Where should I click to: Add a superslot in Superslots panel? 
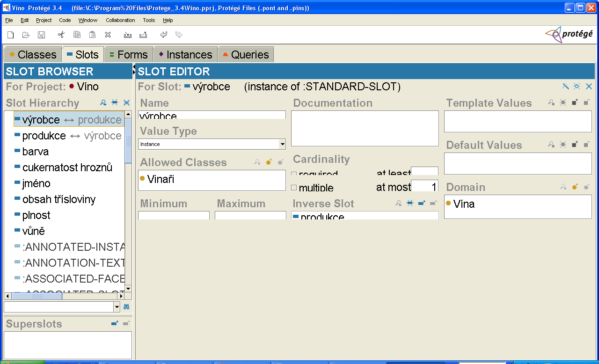click(x=115, y=323)
